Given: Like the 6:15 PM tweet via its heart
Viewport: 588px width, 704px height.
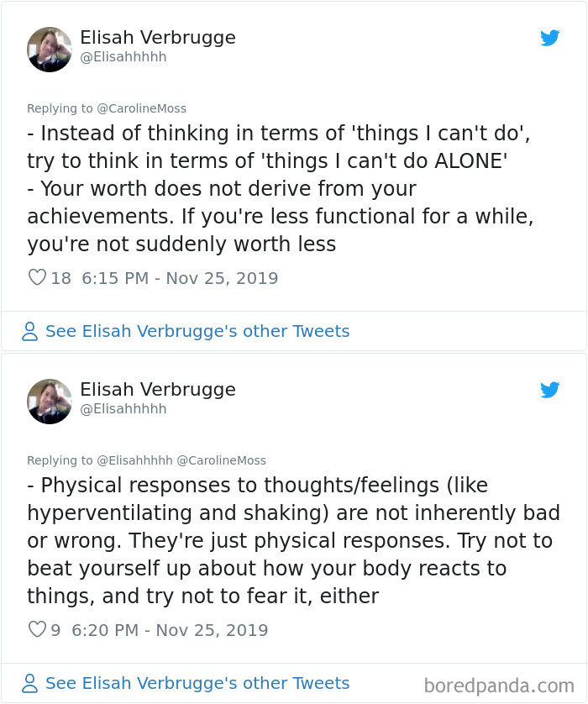Looking at the screenshot, I should pos(37,276).
